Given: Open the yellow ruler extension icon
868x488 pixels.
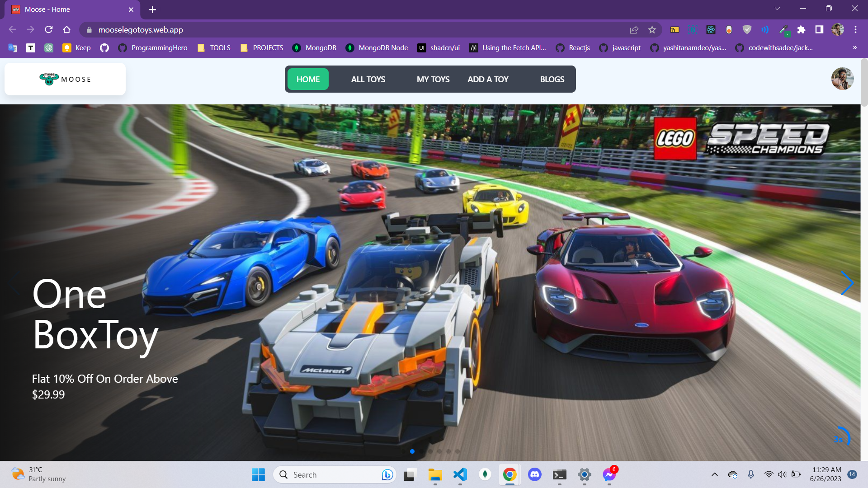Looking at the screenshot, I should pyautogui.click(x=675, y=29).
